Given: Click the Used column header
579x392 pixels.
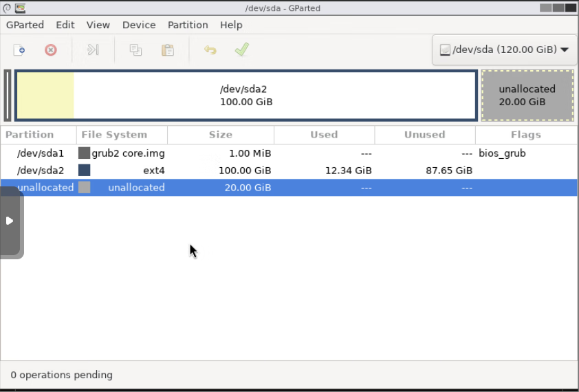Looking at the screenshot, I should [324, 135].
